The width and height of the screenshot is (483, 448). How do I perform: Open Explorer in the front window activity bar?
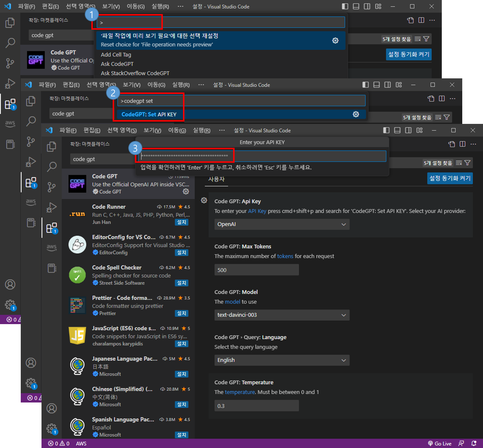pyautogui.click(x=52, y=146)
